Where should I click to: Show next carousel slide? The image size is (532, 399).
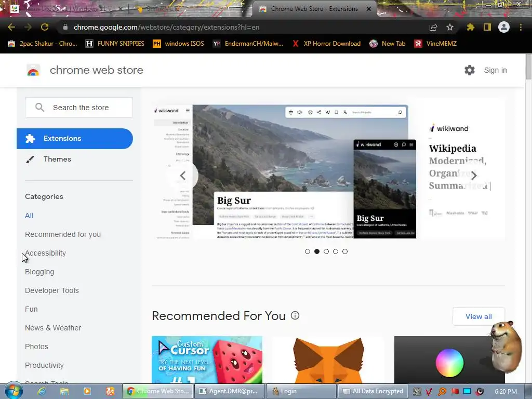coord(474,175)
